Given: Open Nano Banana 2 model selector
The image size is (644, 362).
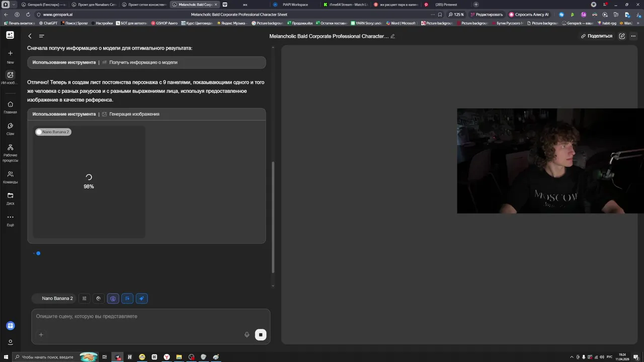Looking at the screenshot, I should (x=54, y=299).
